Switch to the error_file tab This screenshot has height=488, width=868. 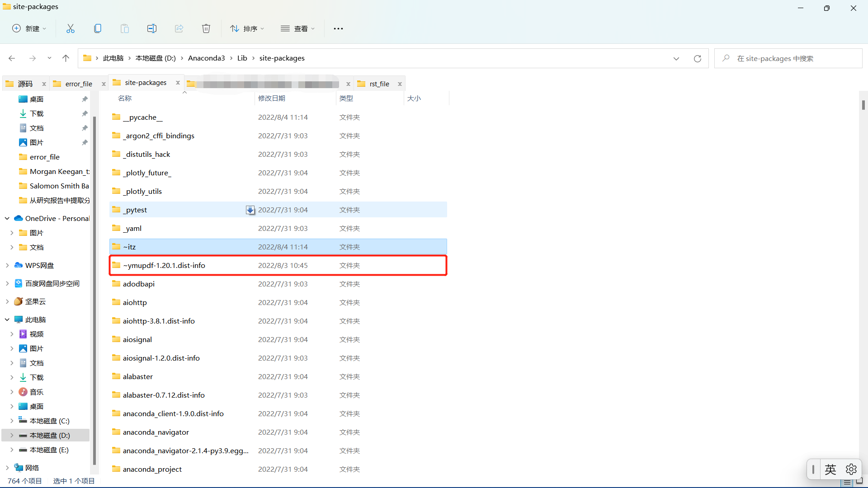click(x=78, y=84)
